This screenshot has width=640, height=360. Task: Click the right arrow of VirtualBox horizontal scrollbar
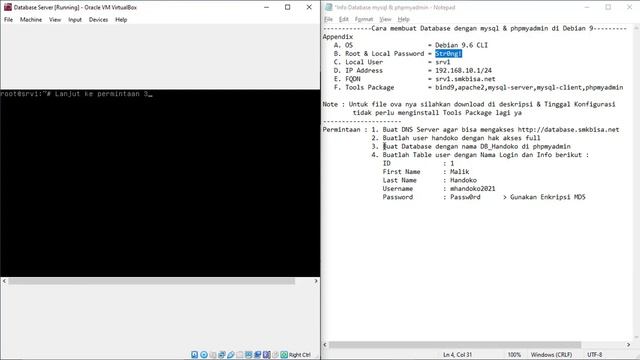click(x=316, y=281)
